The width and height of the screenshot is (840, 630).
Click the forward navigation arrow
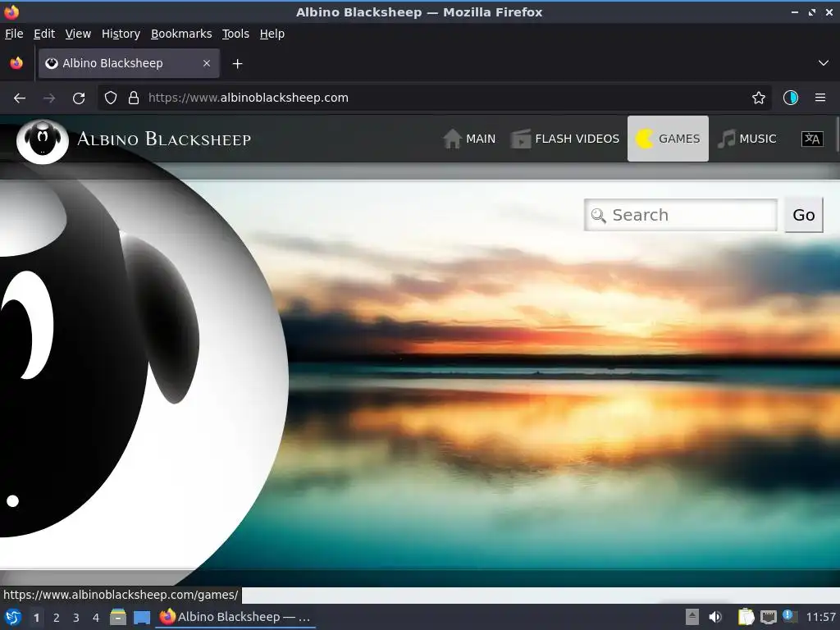click(x=49, y=98)
